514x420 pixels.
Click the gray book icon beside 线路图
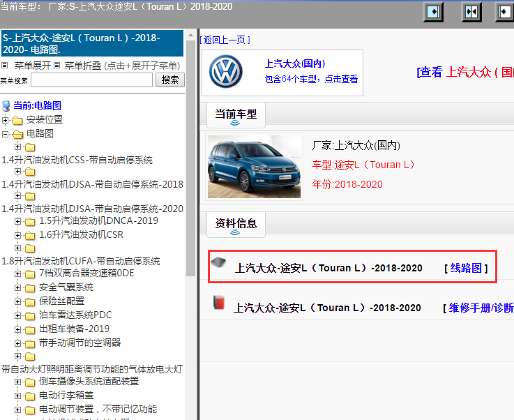click(218, 262)
